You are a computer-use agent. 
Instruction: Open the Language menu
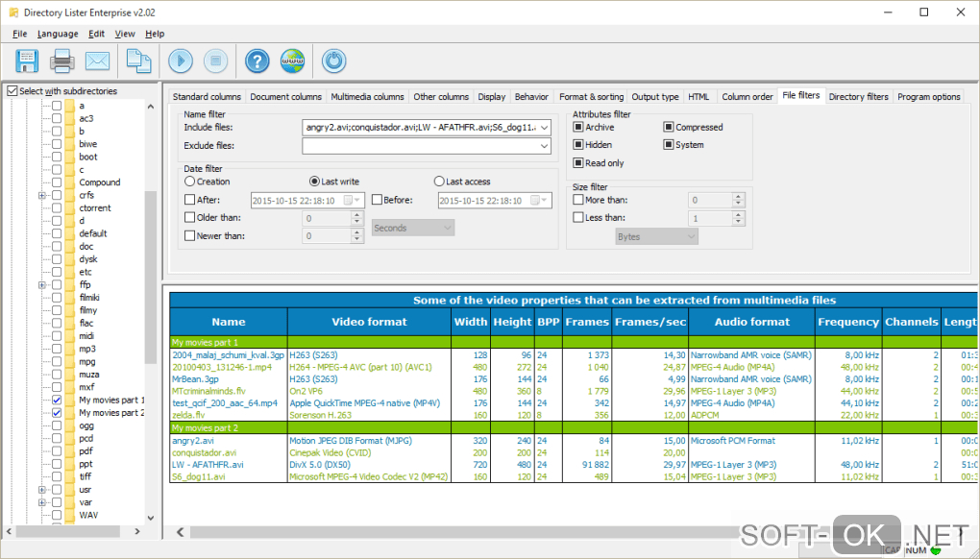point(58,33)
